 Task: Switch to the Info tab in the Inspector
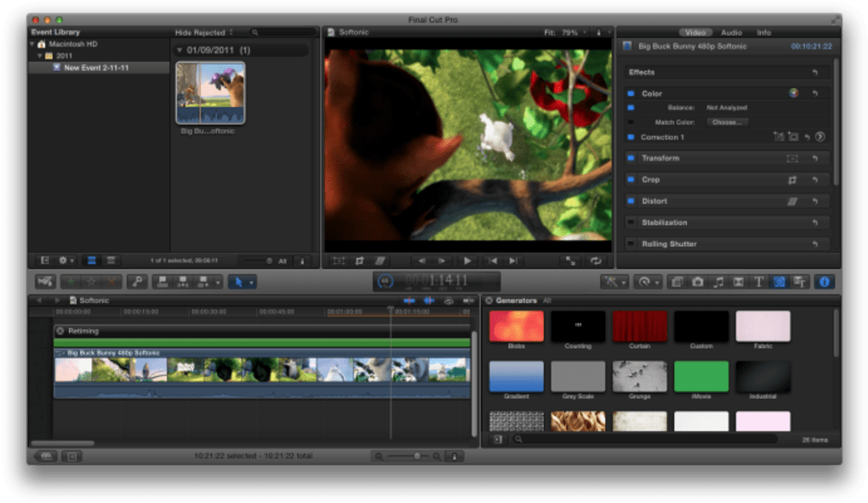click(764, 32)
